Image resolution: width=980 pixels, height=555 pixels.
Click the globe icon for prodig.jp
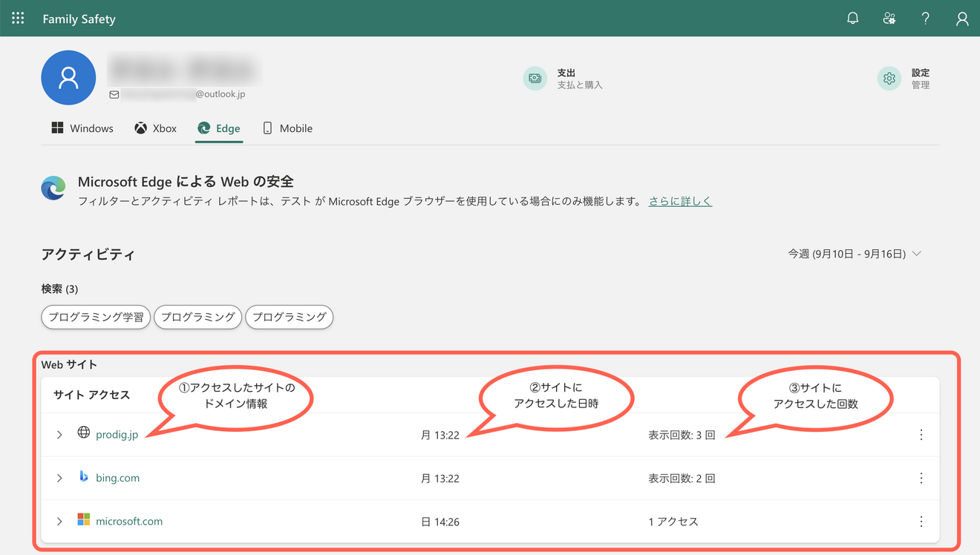(84, 433)
